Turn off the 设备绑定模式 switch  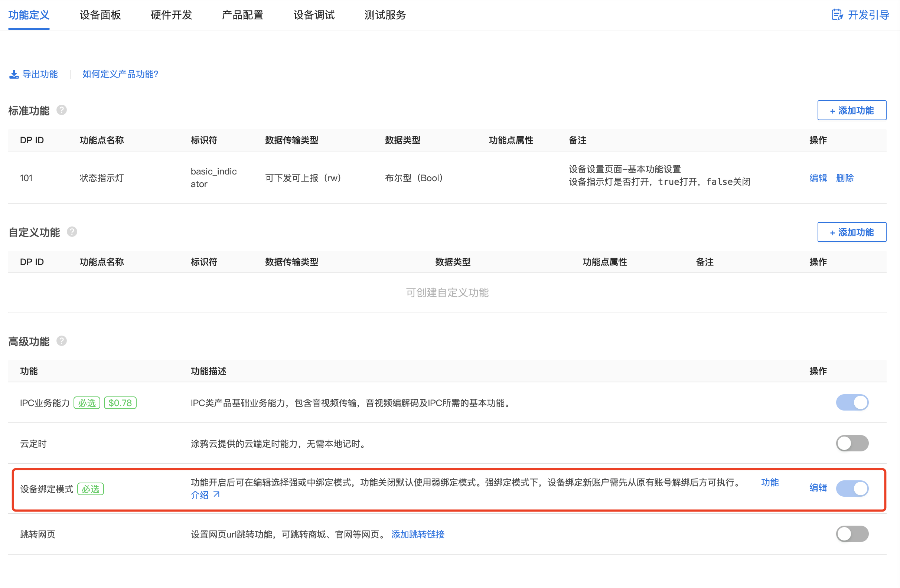[852, 488]
